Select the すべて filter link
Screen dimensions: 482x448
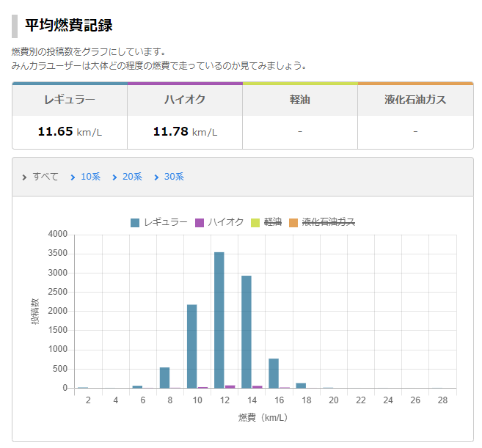[x=45, y=177]
